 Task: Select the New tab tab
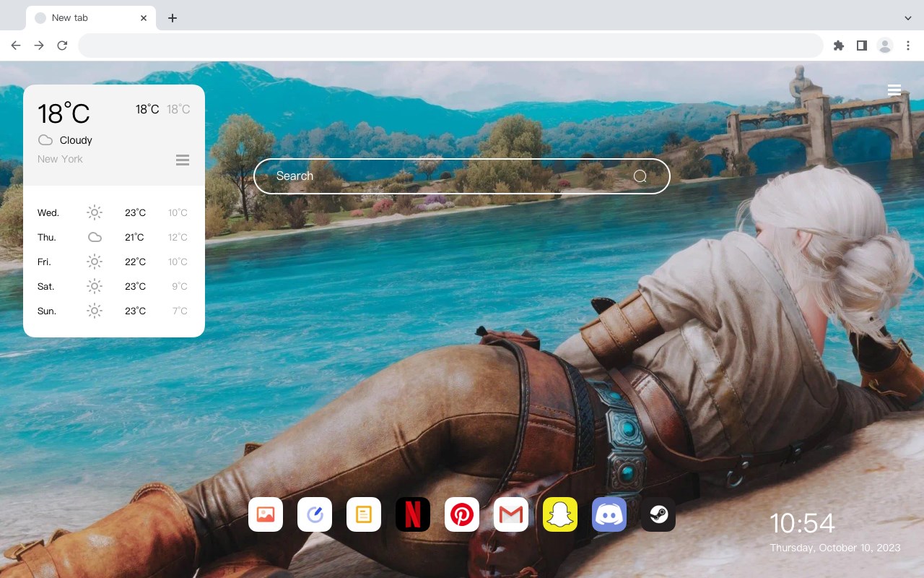click(91, 18)
